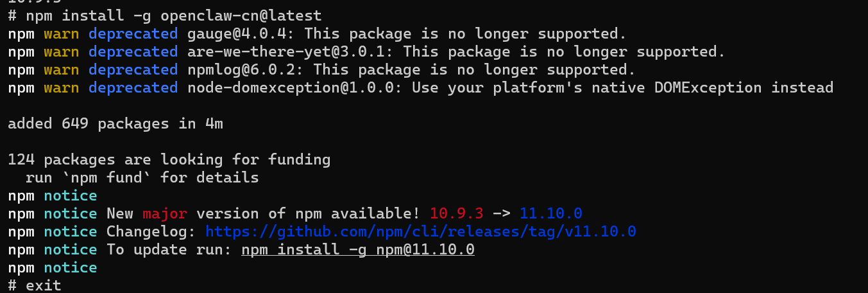Screen dimensions: 868x293
Task: Click the are-we-there-yet@3.0.1 package name
Action: pyautogui.click(x=290, y=51)
